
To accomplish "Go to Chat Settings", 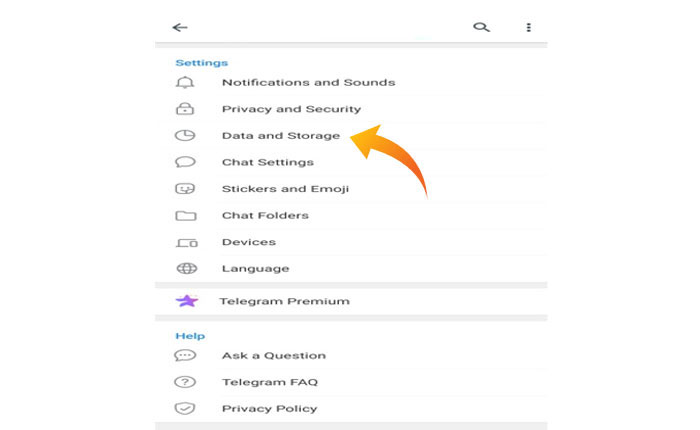I will pos(267,162).
